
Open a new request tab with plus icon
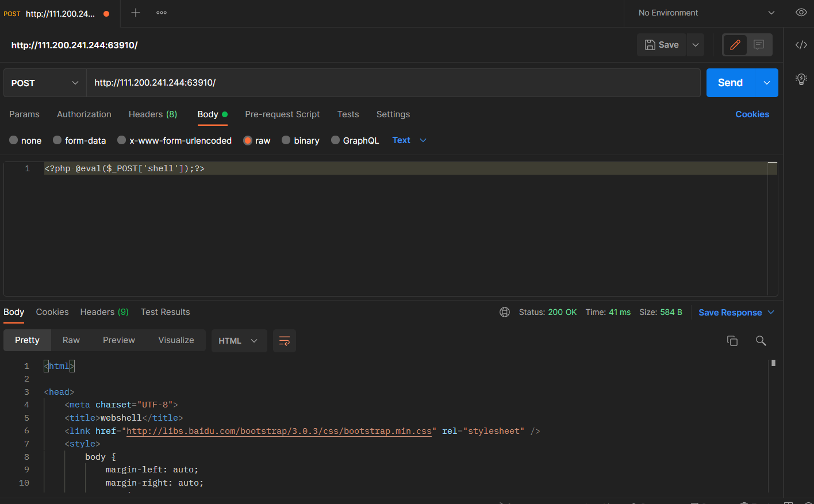coord(136,13)
